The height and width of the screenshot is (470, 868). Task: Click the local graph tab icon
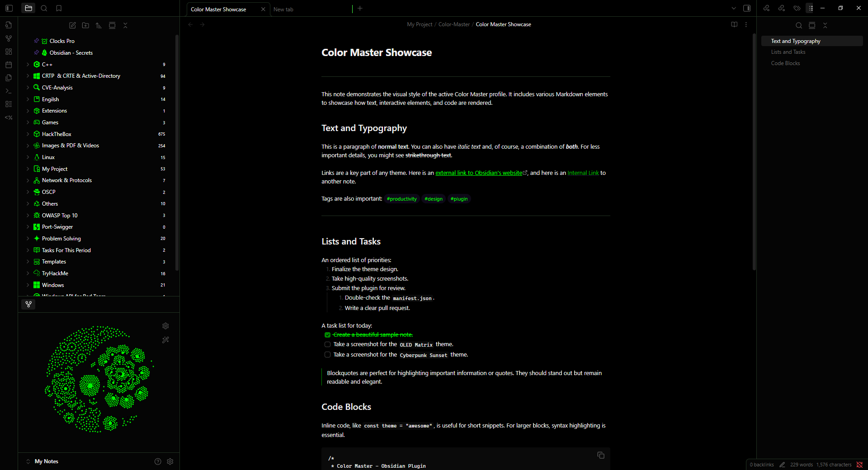click(28, 304)
